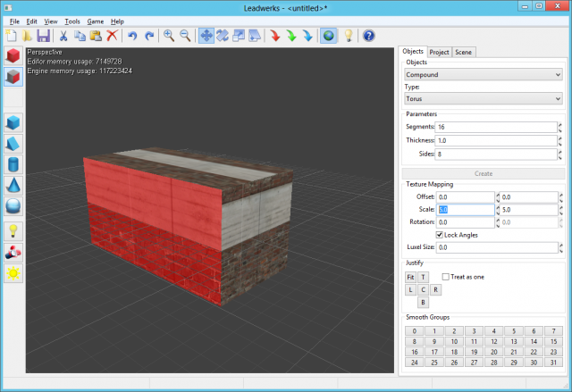Click the blue Help question mark icon
Viewport: 572px width, 392px height.
pyautogui.click(x=367, y=36)
